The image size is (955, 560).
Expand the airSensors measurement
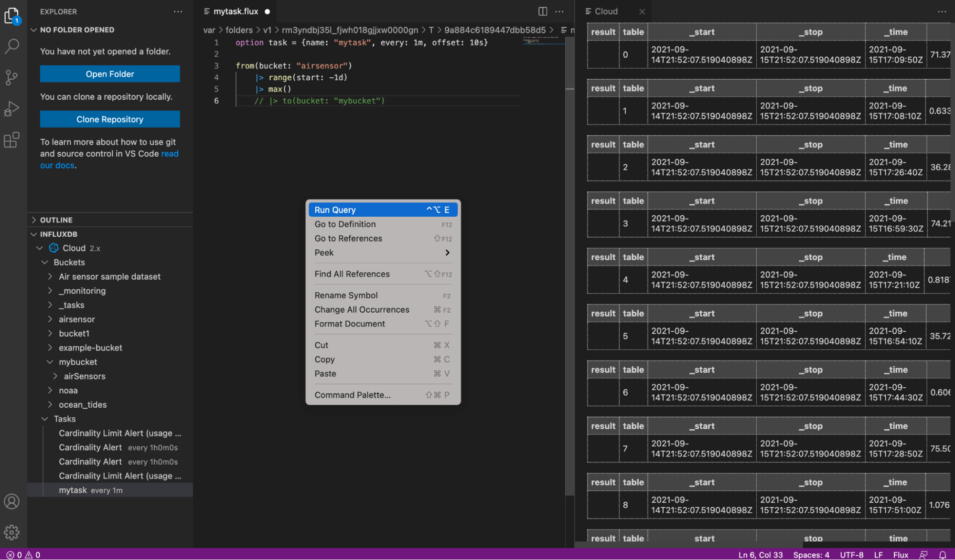[x=55, y=377]
